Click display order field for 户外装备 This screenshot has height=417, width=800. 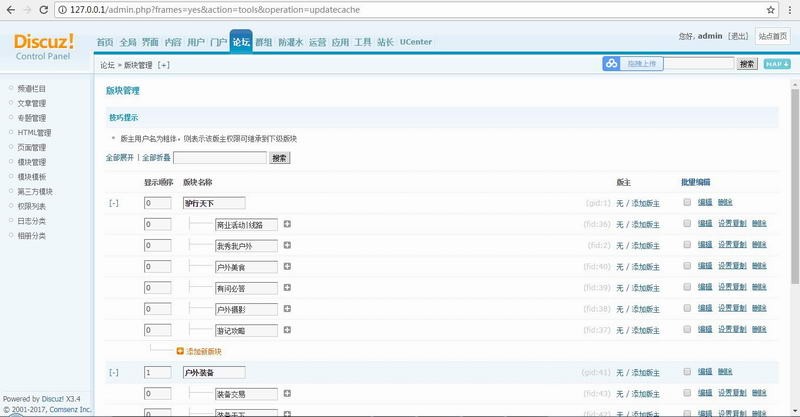[x=158, y=373]
